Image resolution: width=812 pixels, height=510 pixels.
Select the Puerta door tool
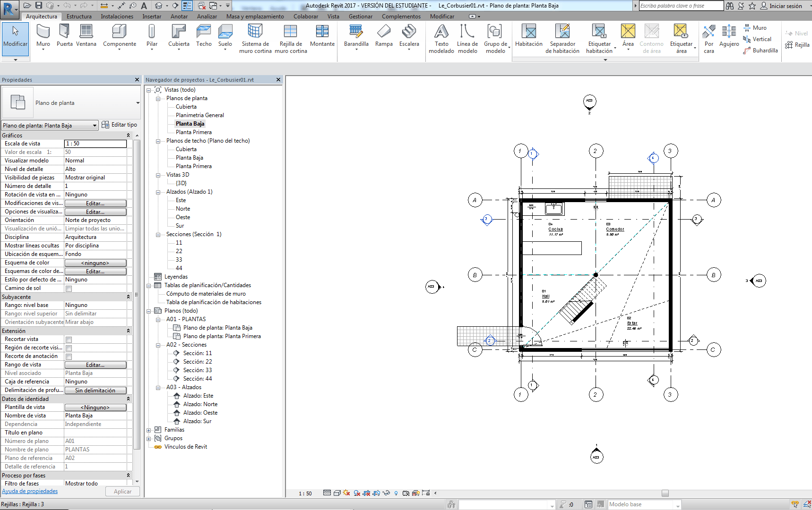pos(65,36)
